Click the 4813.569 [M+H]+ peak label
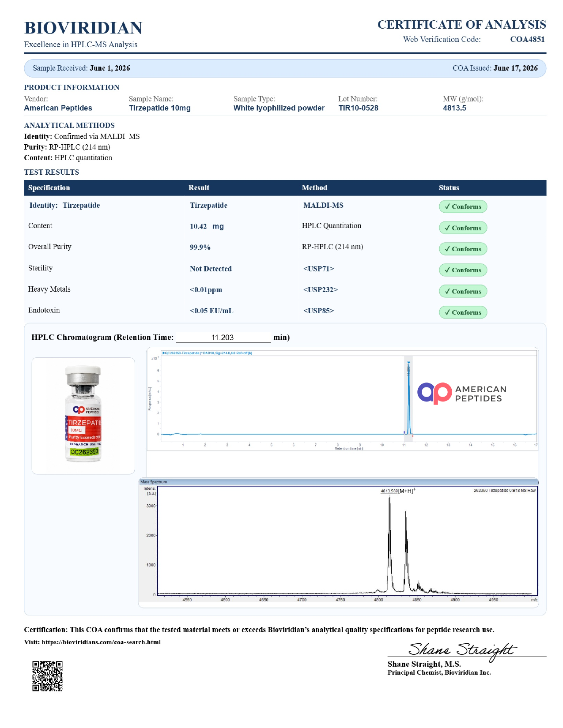The height and width of the screenshot is (728, 563). click(398, 491)
